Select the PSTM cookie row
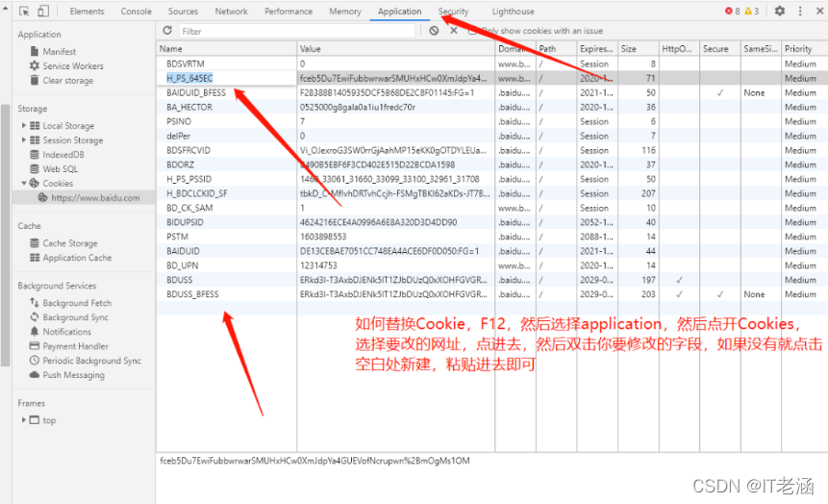 tap(491, 237)
